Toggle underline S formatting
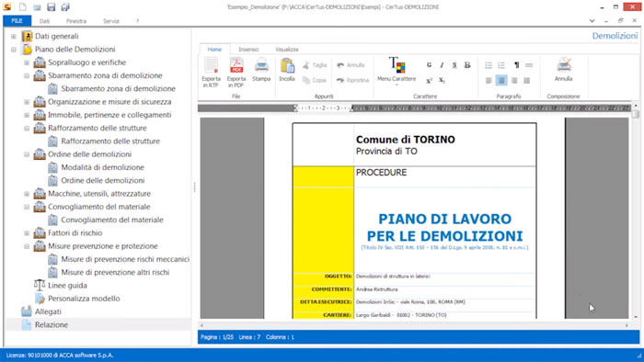Image resolution: width=644 pixels, height=362 pixels. 454,65
